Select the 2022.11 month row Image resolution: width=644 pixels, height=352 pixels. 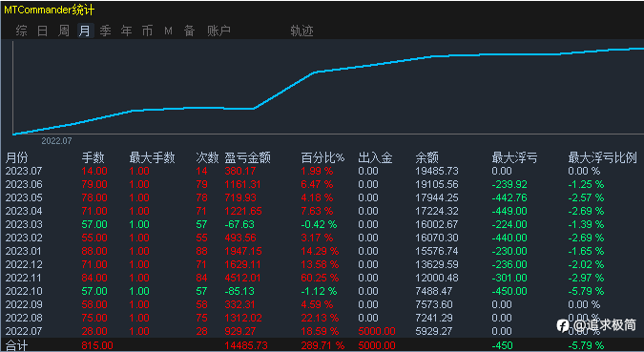pyautogui.click(x=322, y=278)
